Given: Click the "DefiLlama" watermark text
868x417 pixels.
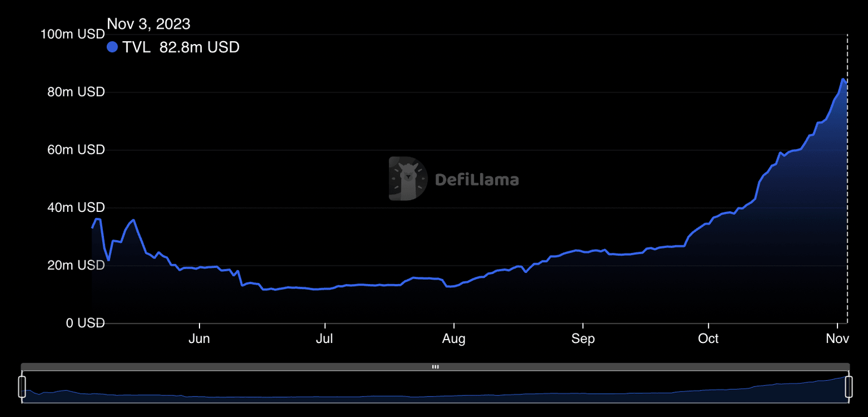Looking at the screenshot, I should click(x=478, y=181).
